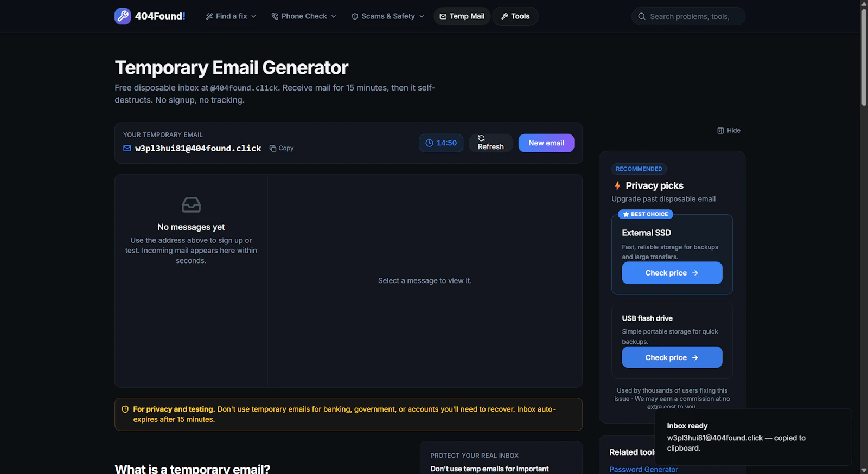The width and height of the screenshot is (868, 474).
Task: Click the USB flash drive heading
Action: pos(647,318)
